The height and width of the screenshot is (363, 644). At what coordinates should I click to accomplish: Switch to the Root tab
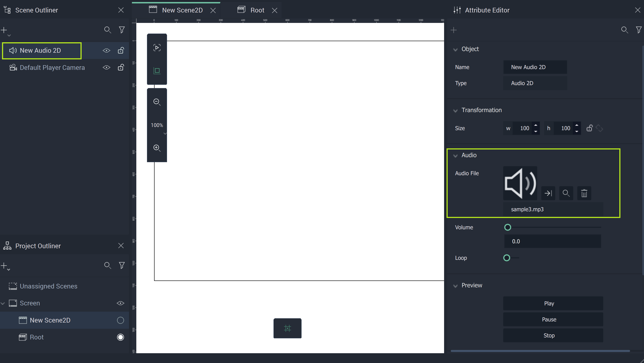coord(257,10)
